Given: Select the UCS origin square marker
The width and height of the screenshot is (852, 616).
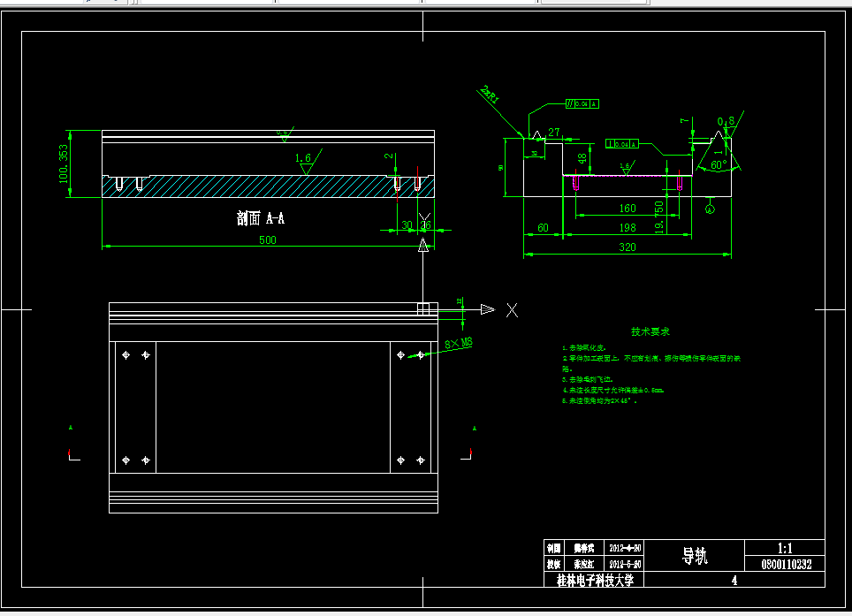Looking at the screenshot, I should (x=423, y=309).
